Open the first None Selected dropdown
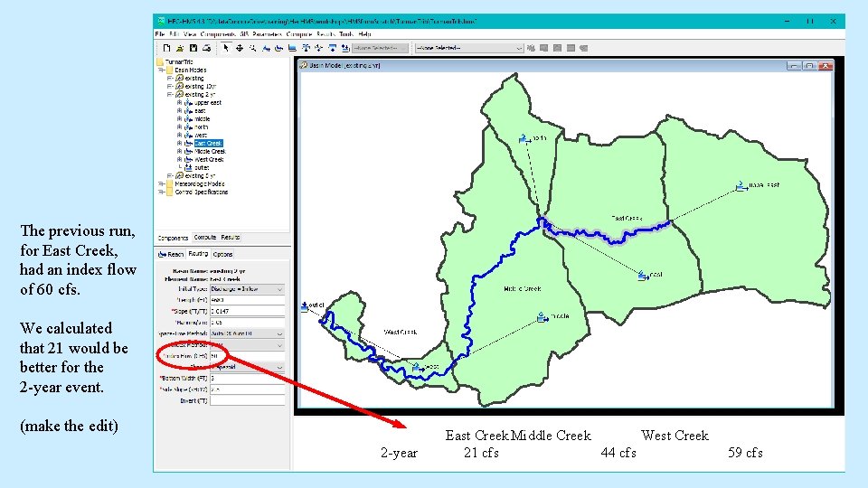This screenshot has height=488, width=868. [x=381, y=48]
